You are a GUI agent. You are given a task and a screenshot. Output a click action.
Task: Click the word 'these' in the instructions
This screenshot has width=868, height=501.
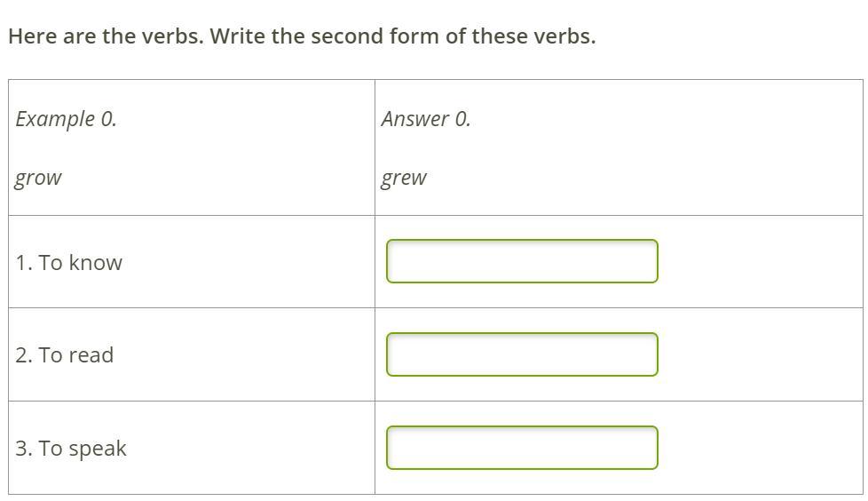pyautogui.click(x=501, y=36)
